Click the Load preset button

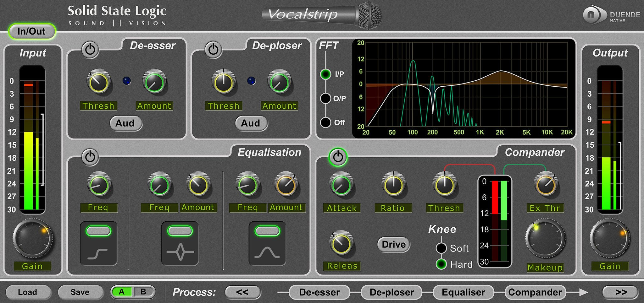click(x=28, y=292)
